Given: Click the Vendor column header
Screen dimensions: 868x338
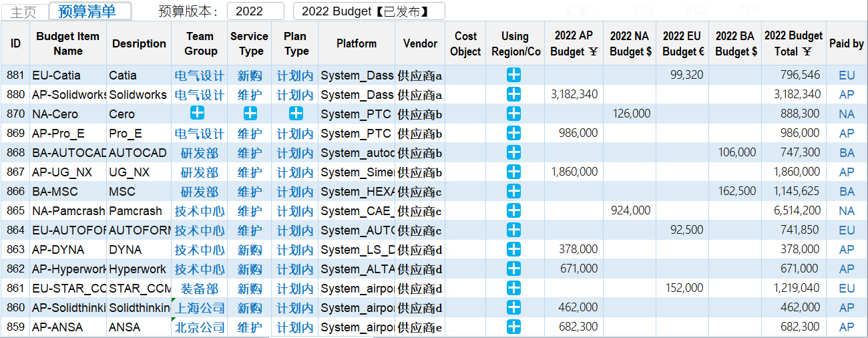Looking at the screenshot, I should coord(420,43).
